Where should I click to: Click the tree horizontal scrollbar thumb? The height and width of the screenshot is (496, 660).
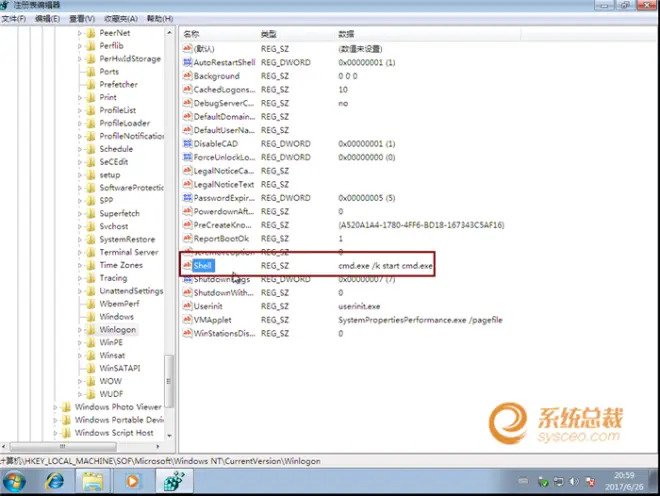tap(62, 446)
